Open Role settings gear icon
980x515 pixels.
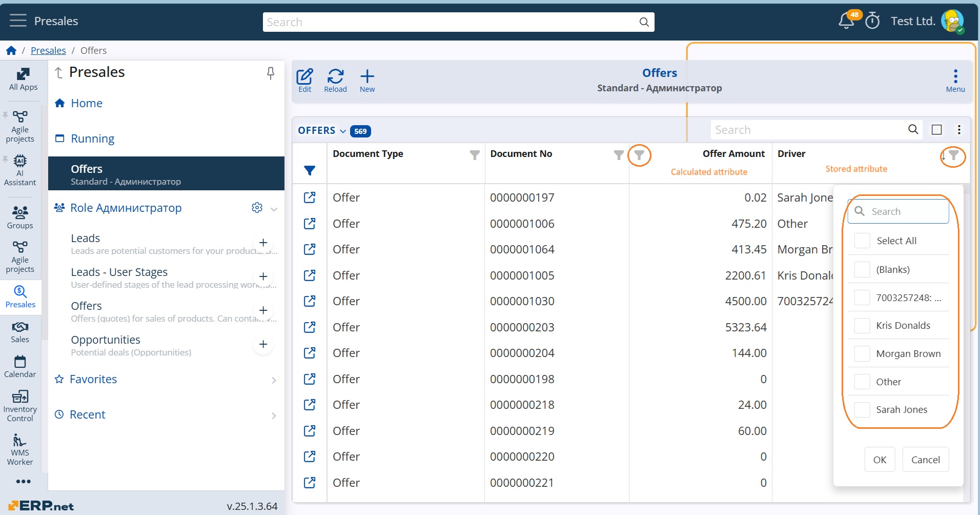tap(257, 207)
